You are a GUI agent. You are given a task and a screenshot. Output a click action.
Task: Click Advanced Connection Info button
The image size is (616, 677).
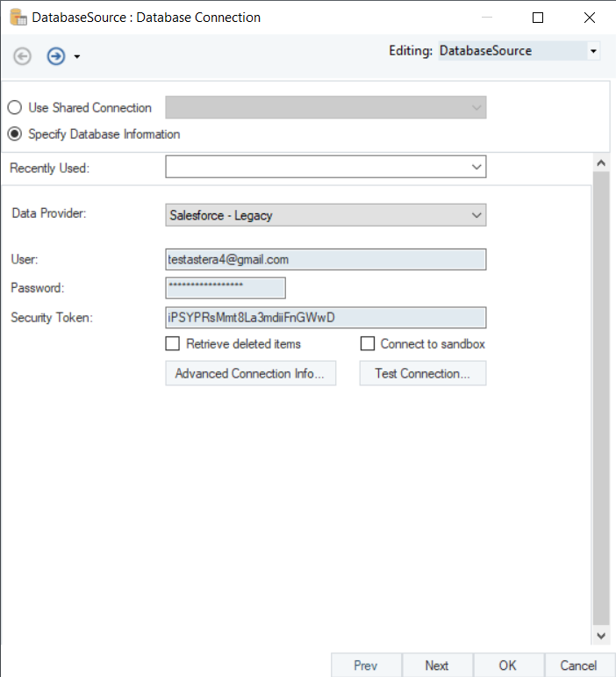click(x=250, y=373)
